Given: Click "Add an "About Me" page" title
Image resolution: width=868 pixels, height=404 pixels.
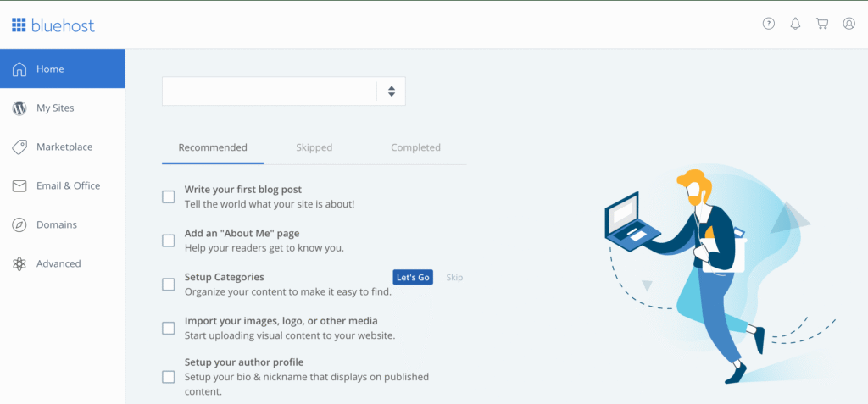Looking at the screenshot, I should click(x=242, y=234).
